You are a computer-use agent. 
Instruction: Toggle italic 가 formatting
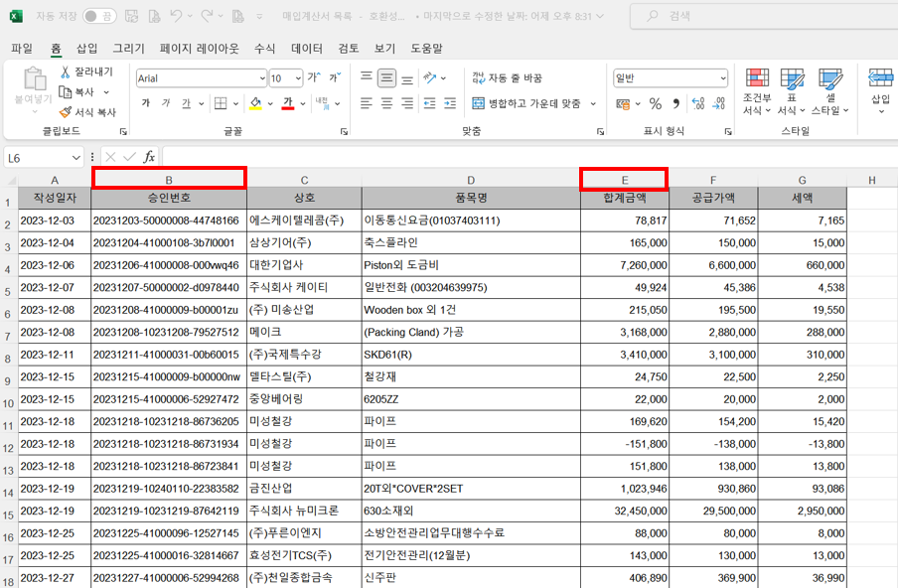[x=166, y=103]
